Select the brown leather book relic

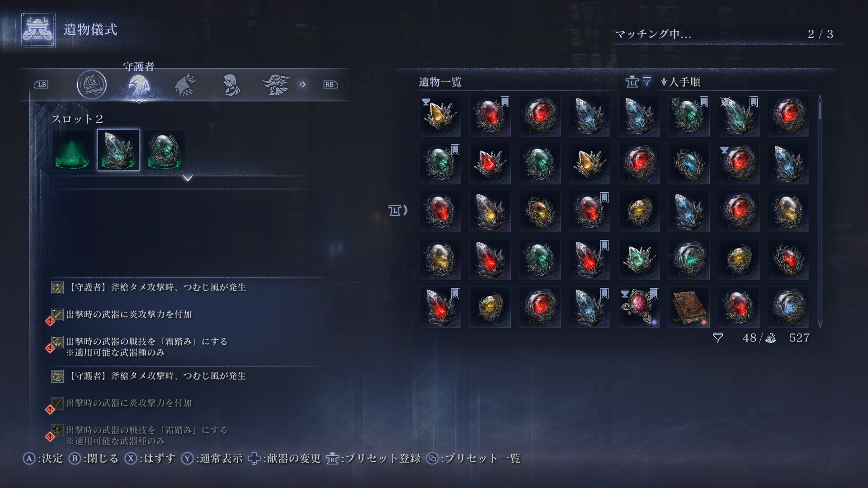[689, 307]
